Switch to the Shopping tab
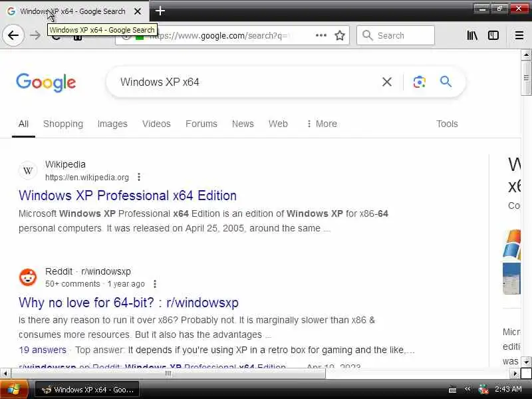Screen dimensions: 532x399 point(63,124)
